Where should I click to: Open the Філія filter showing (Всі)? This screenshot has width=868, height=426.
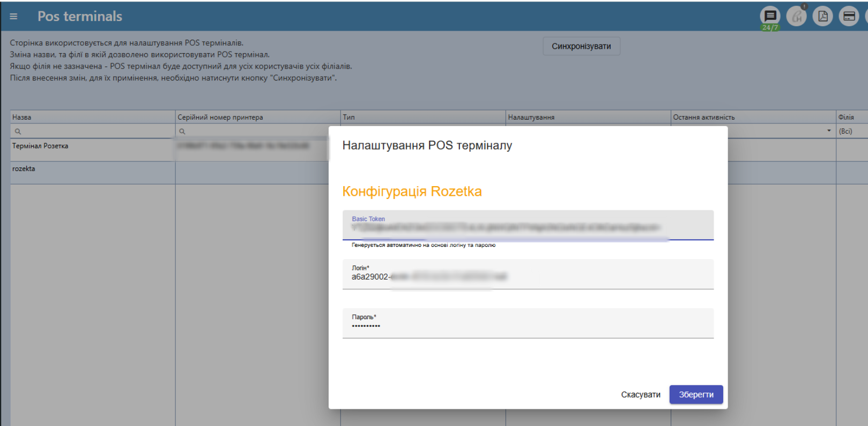coord(852,131)
